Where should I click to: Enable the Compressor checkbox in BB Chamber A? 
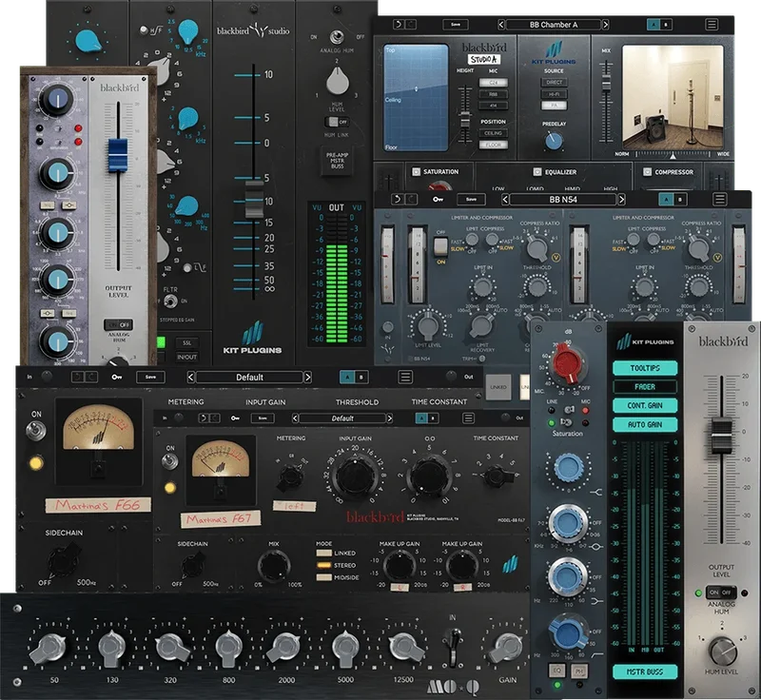click(x=647, y=172)
